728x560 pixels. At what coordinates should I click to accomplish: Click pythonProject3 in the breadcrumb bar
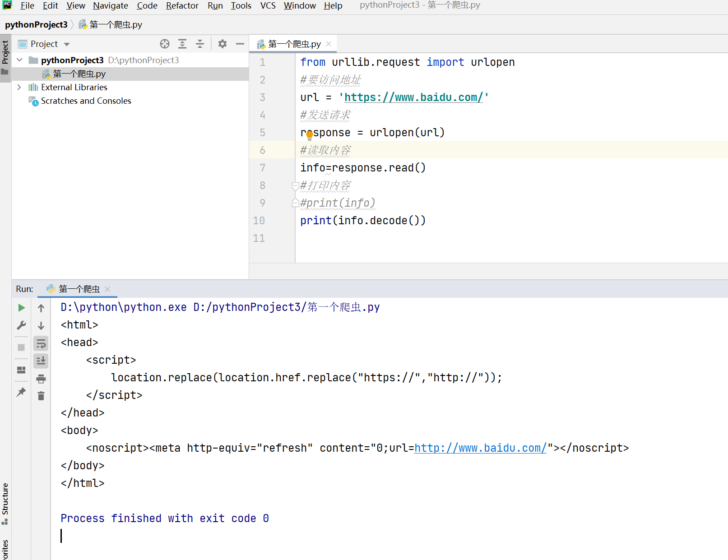tap(36, 24)
